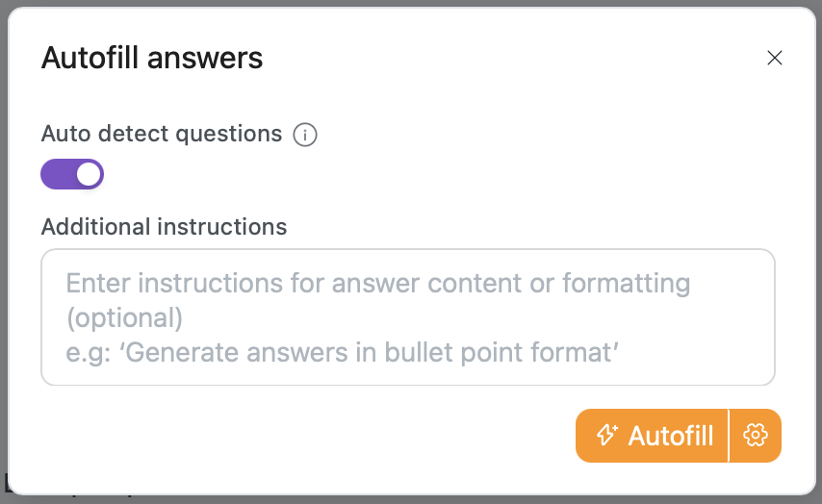Screen dimensions: 822x504
Task: Click the "Autofill answers" dialog title
Action: coord(152,58)
